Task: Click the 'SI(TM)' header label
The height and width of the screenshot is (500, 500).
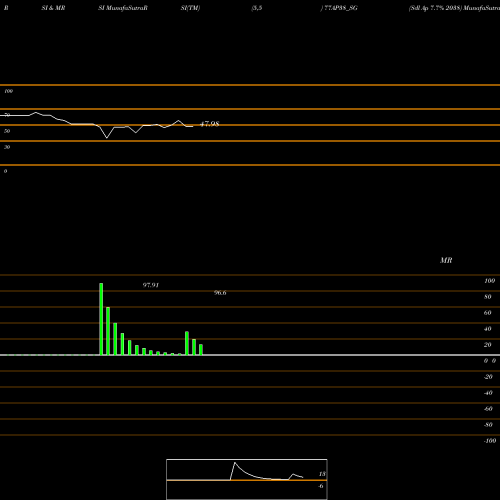Action: 190,8
